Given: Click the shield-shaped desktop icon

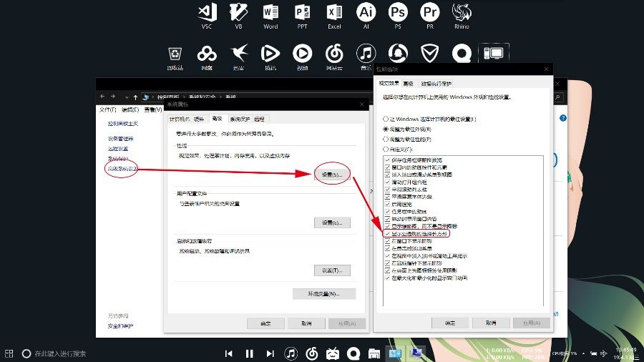Looking at the screenshot, I should point(429,54).
